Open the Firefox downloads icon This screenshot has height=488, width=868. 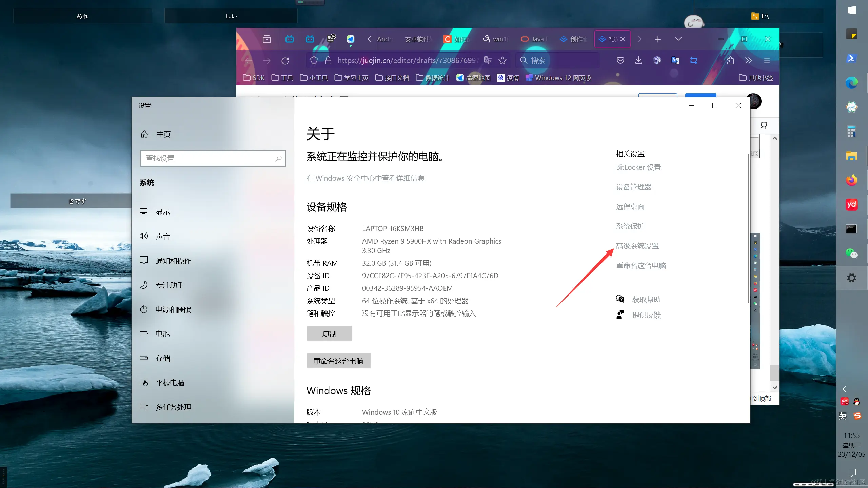(x=638, y=60)
